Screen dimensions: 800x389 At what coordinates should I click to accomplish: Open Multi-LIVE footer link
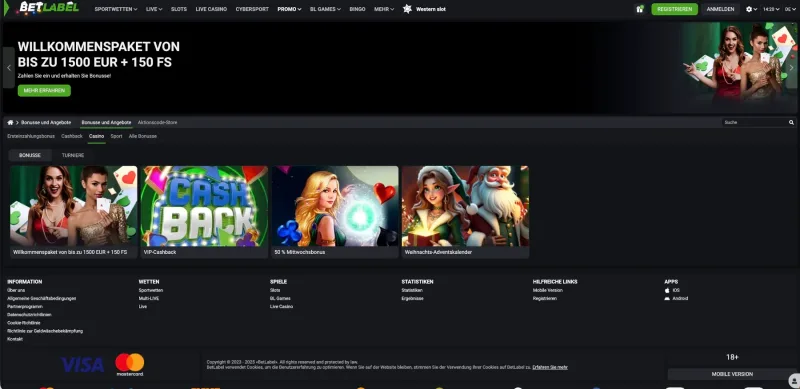pos(149,298)
